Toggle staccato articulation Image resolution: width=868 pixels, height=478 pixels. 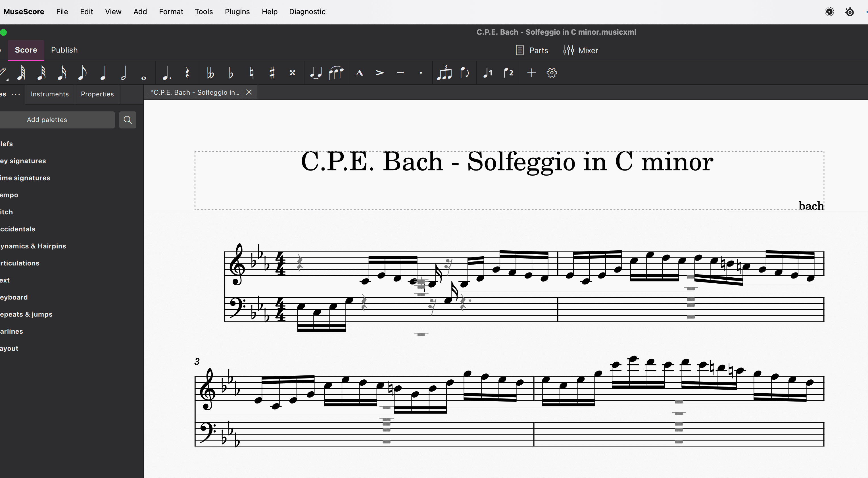[421, 72]
